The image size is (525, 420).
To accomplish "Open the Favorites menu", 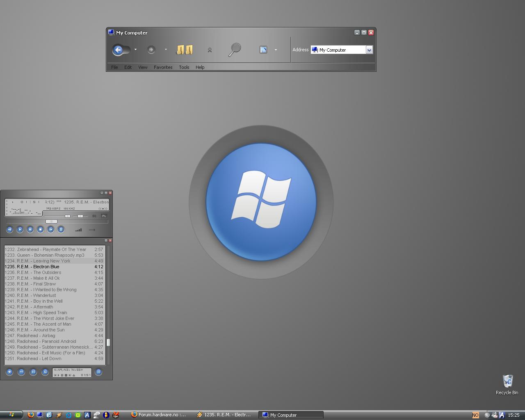I will point(163,67).
